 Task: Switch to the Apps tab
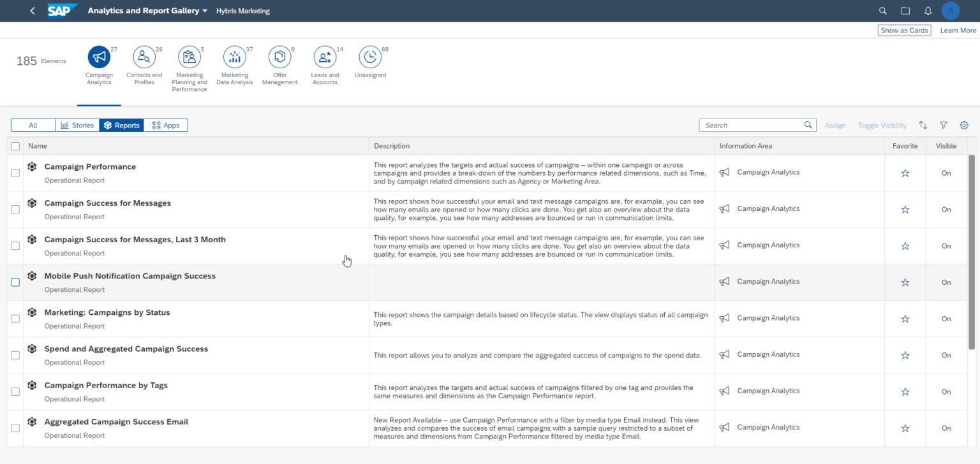pos(165,125)
